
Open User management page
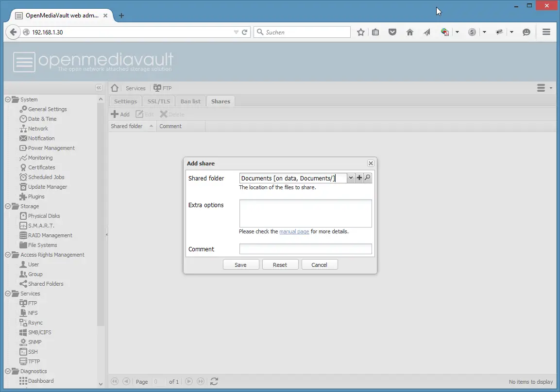pos(33,264)
